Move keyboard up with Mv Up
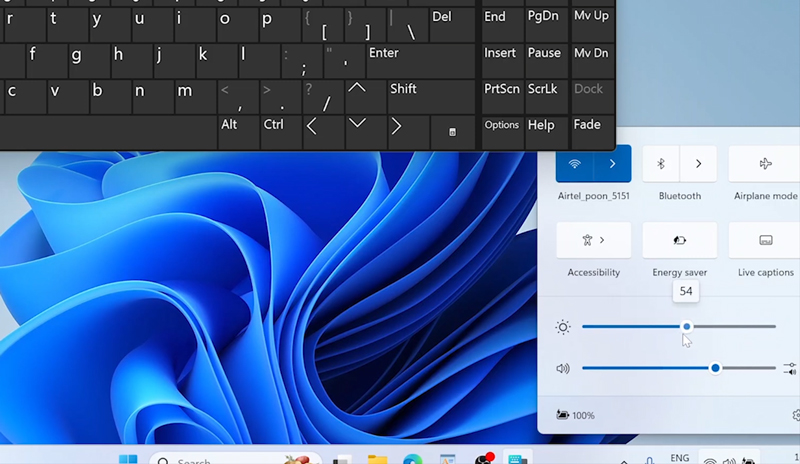The width and height of the screenshot is (800, 464). (x=593, y=25)
